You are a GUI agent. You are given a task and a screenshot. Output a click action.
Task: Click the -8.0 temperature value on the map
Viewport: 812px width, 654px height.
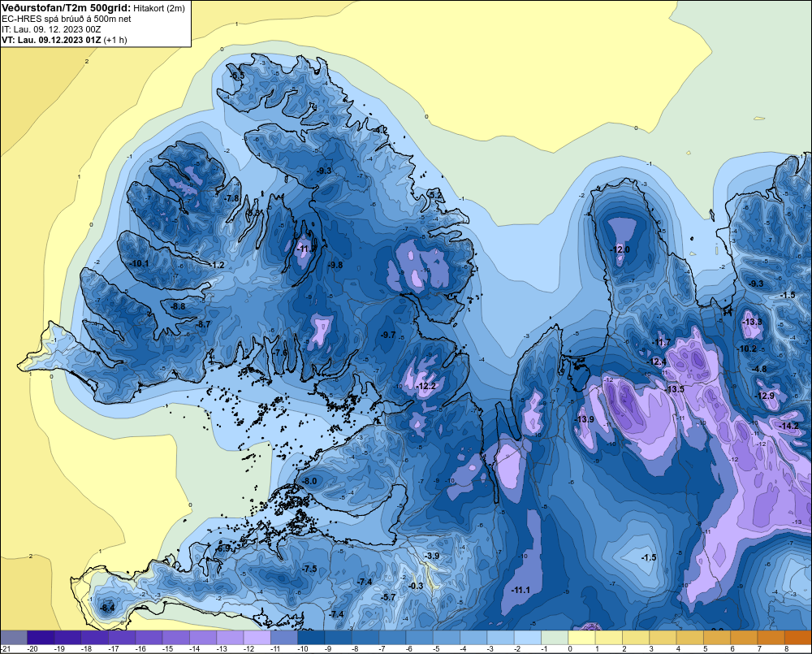coord(309,481)
